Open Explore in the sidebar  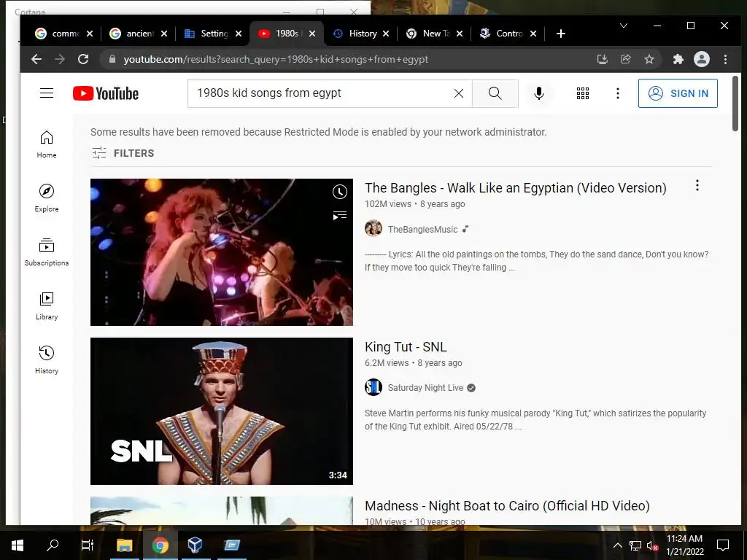(47, 198)
